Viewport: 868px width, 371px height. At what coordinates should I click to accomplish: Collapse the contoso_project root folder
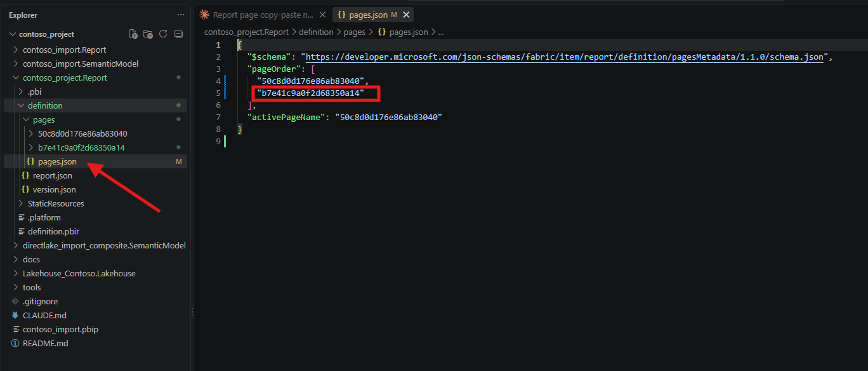coord(13,34)
